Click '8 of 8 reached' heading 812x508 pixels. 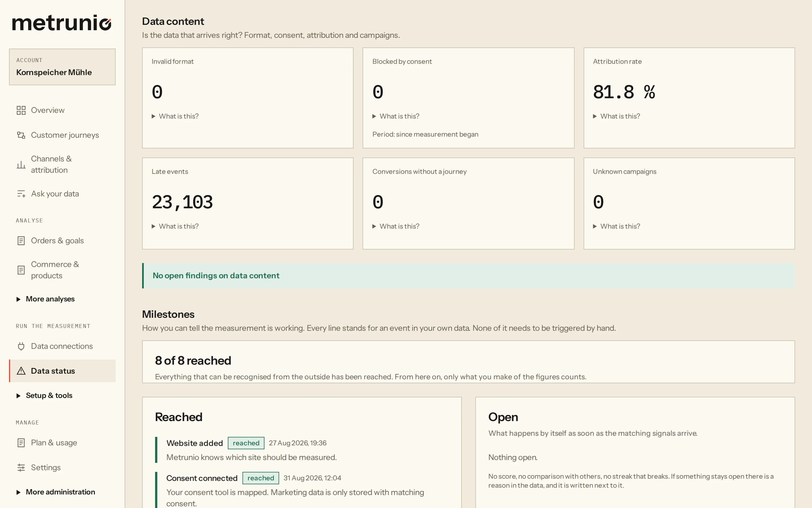193,360
